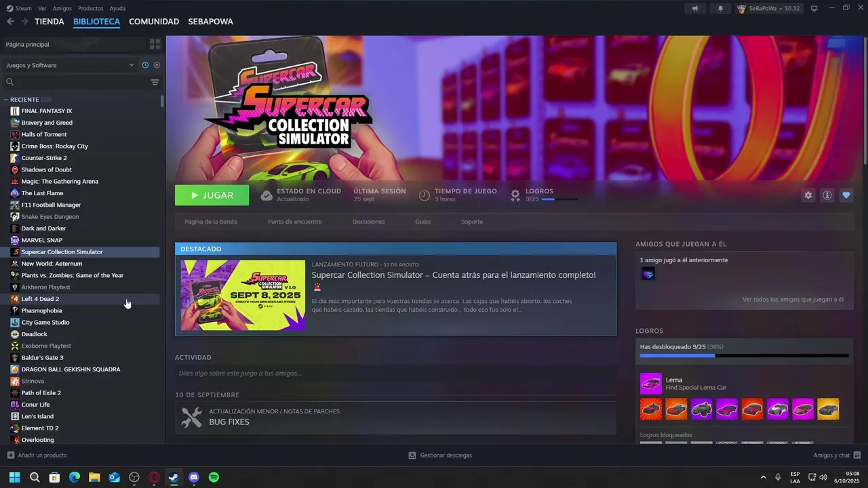Image resolution: width=868 pixels, height=488 pixels.
Task: Filter library by ready-to-play icon
Action: pos(157,65)
